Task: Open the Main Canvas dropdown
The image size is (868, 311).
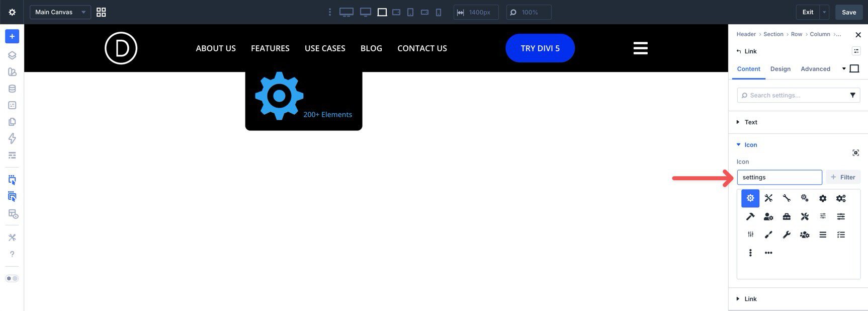Action: [x=60, y=12]
